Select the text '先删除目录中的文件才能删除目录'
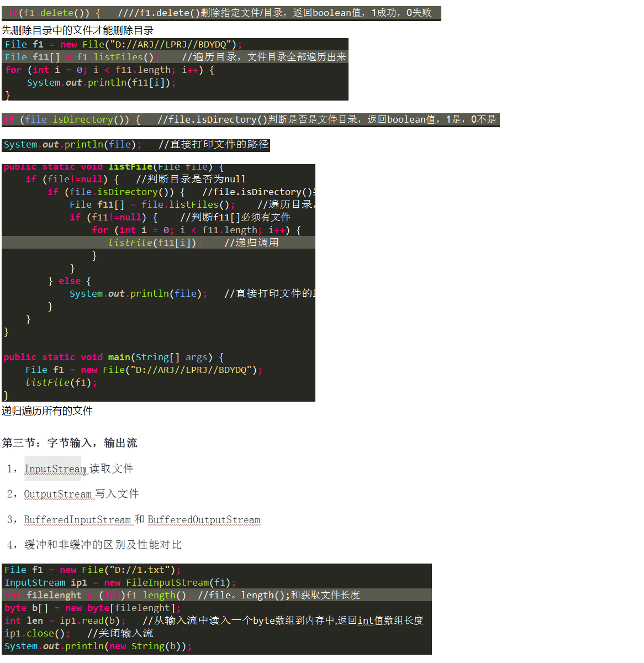 (78, 30)
